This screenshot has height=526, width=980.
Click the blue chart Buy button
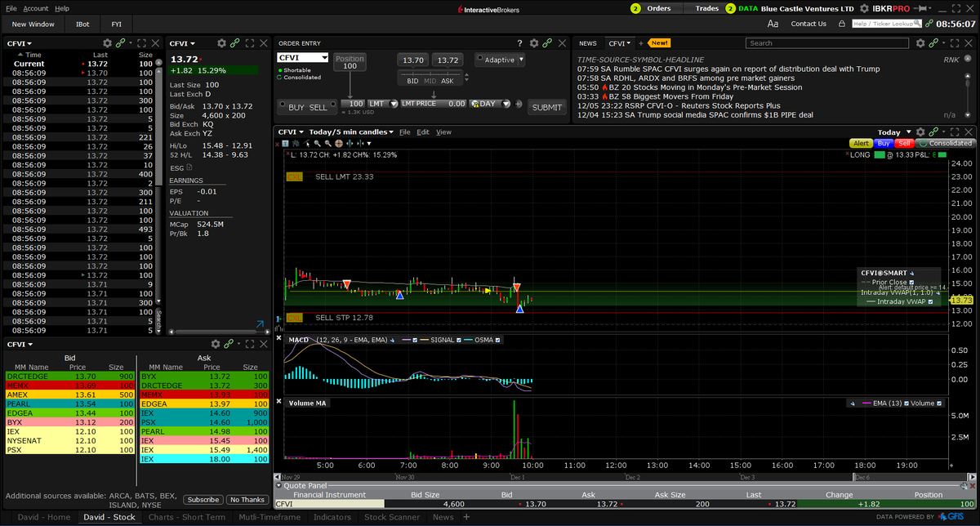(x=883, y=143)
